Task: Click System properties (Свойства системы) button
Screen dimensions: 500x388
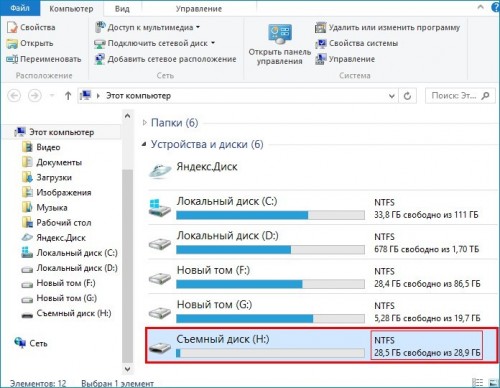Action: (x=357, y=43)
